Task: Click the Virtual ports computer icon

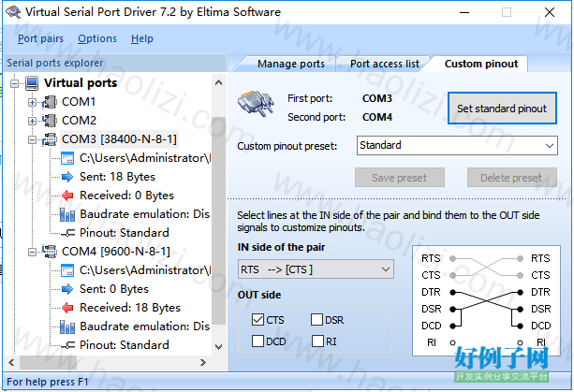Action: pyautogui.click(x=32, y=83)
